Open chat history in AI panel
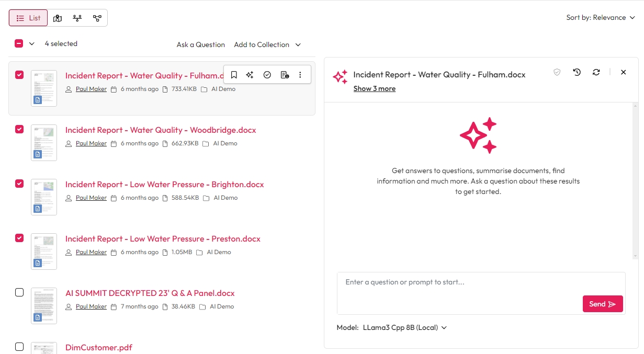This screenshot has width=644, height=354. click(577, 72)
